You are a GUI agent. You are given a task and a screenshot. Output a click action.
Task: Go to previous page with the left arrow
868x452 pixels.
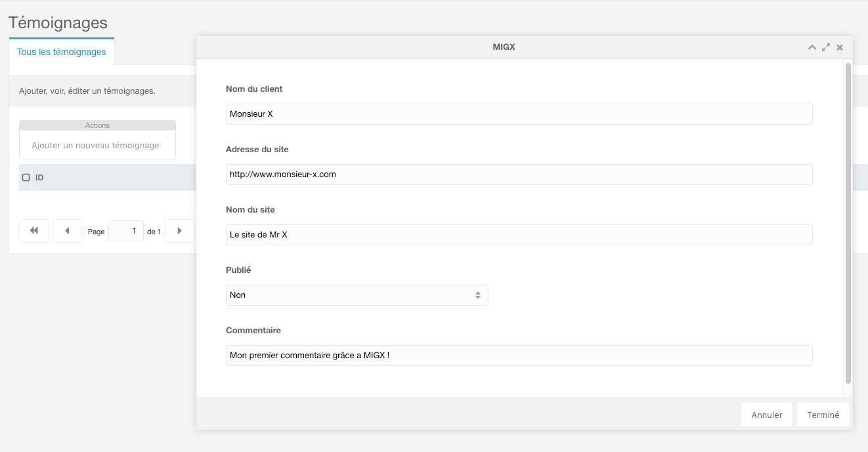(68, 231)
